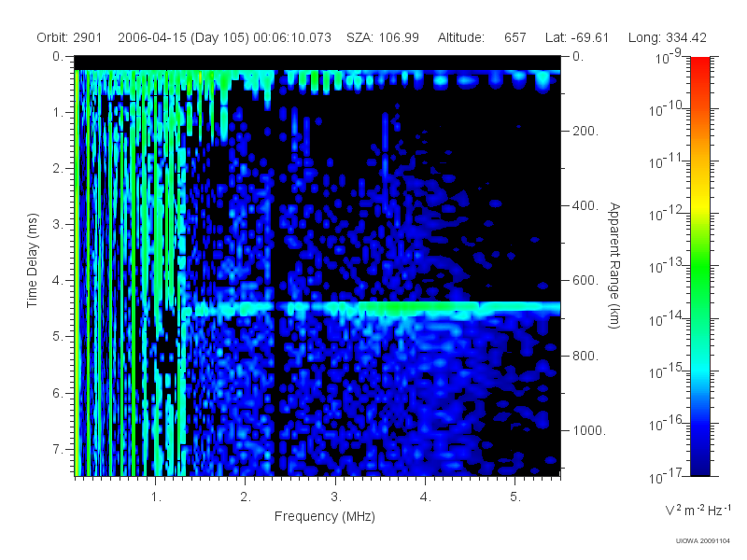Click the timestamp '00:06:10.073'

(x=292, y=37)
